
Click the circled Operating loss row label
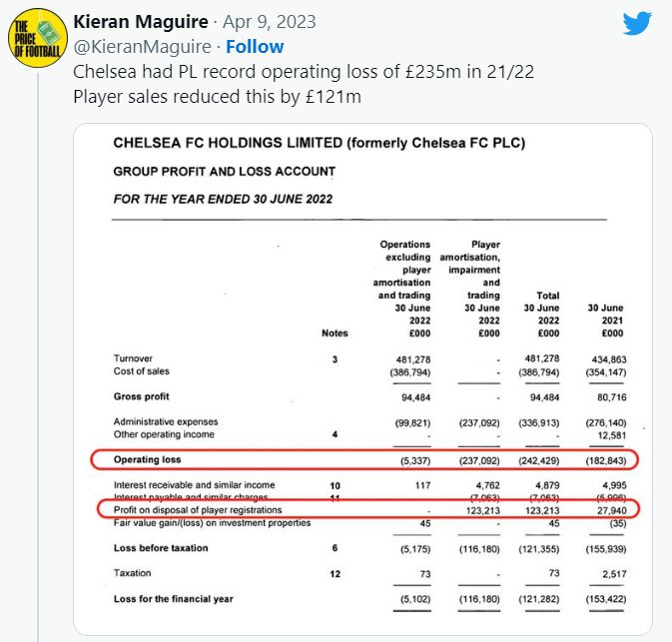tap(145, 461)
